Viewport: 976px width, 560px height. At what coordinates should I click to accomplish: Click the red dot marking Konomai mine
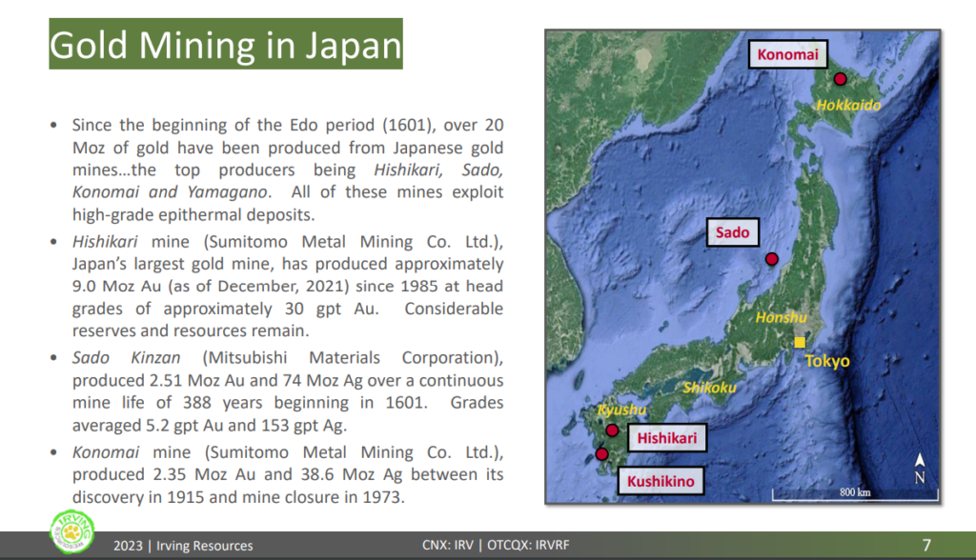click(x=841, y=79)
